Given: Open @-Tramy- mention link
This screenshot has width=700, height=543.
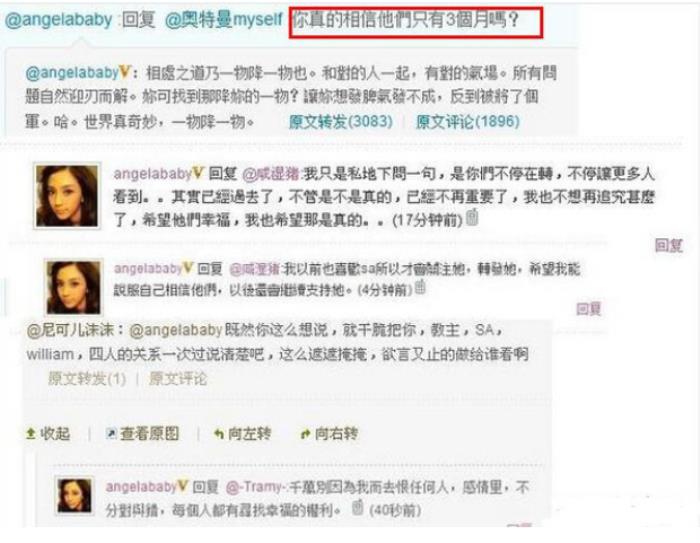Looking at the screenshot, I should pos(255,487).
